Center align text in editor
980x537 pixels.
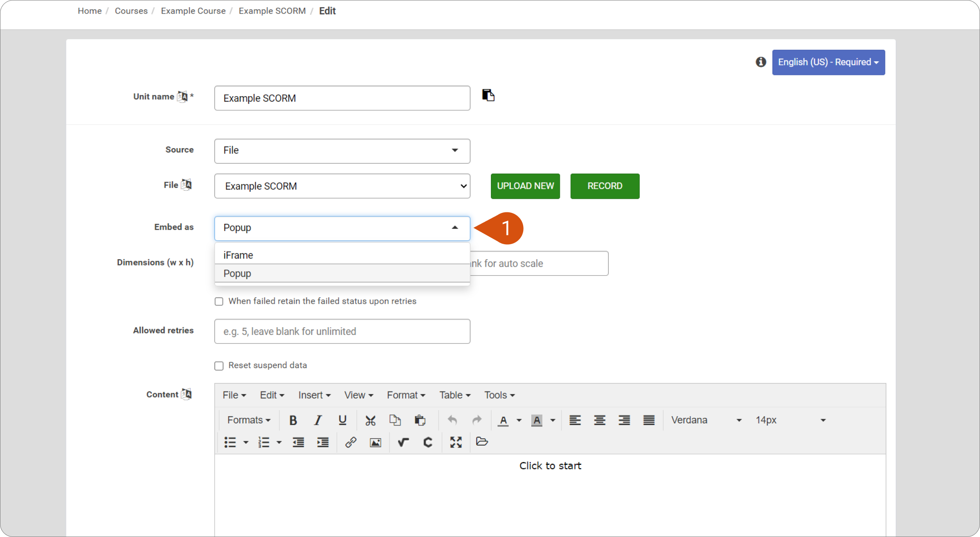[x=599, y=420]
